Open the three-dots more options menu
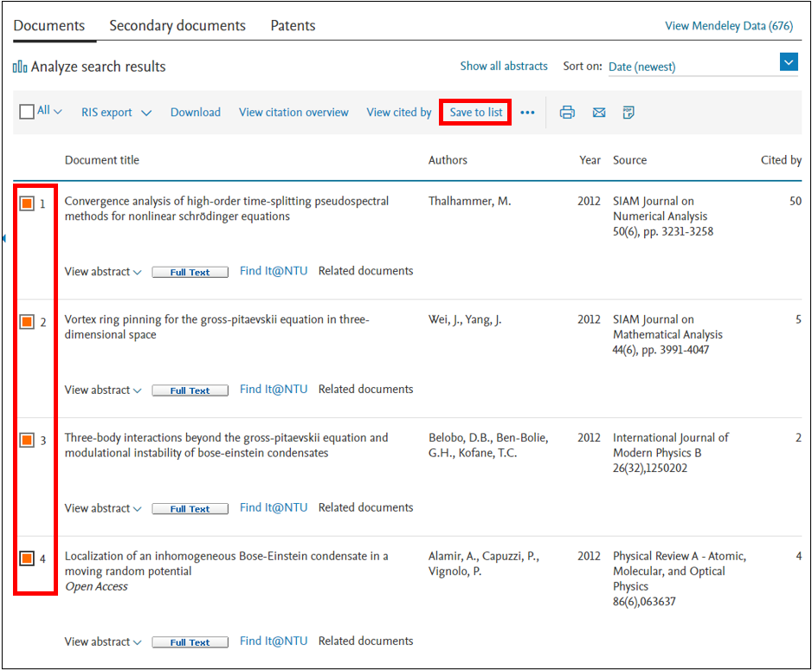 pos(527,113)
